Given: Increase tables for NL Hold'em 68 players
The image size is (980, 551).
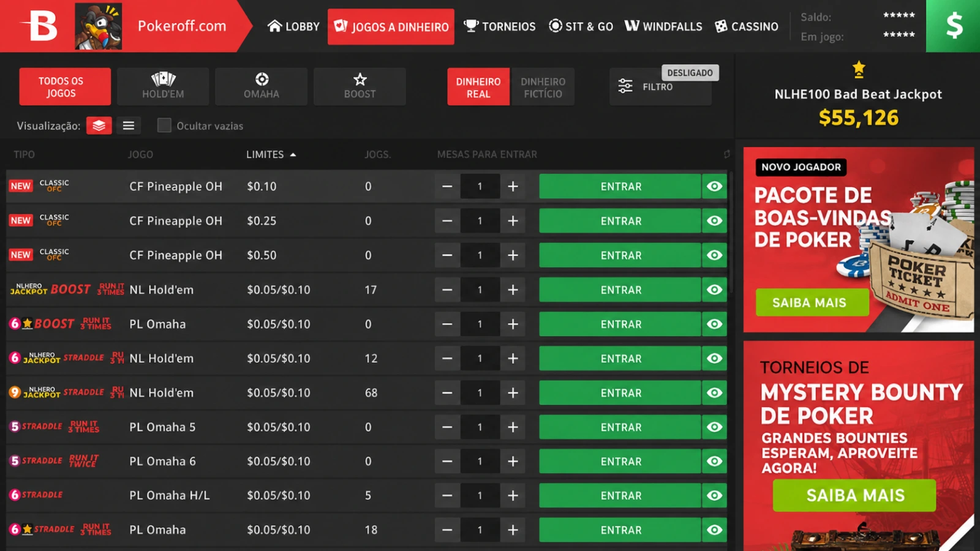Looking at the screenshot, I should 513,392.
